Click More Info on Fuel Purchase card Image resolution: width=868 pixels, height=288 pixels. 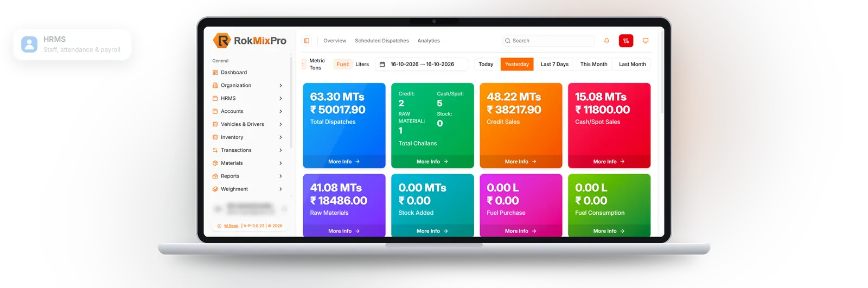coord(521,231)
